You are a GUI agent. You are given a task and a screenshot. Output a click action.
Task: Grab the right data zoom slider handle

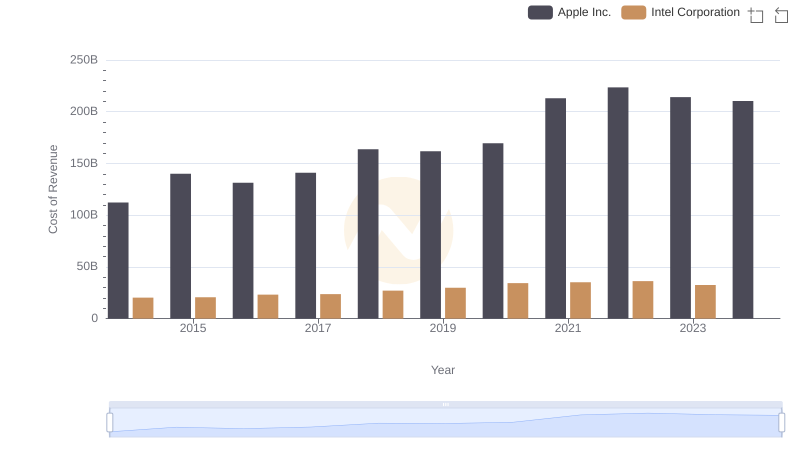782,423
